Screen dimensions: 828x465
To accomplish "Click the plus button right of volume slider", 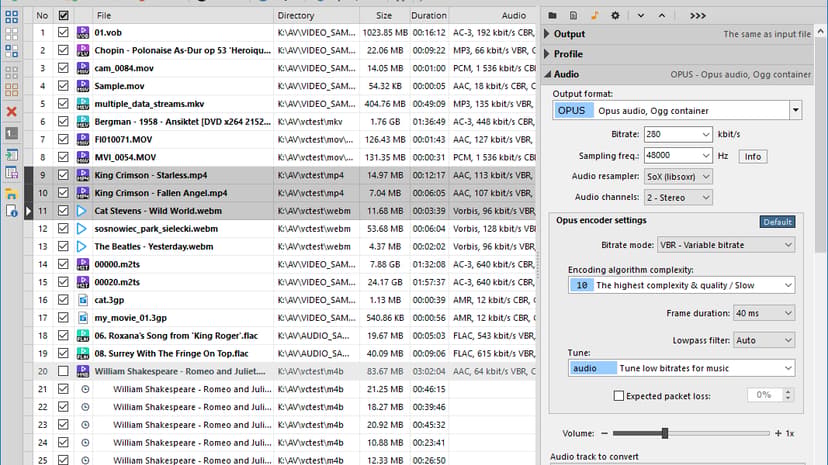I will click(x=778, y=433).
